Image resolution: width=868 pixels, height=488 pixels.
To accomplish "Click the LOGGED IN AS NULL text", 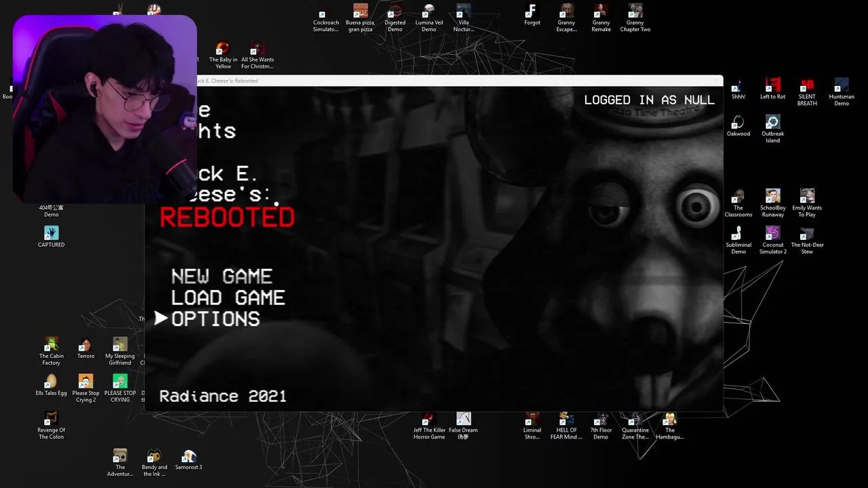I will [x=649, y=100].
